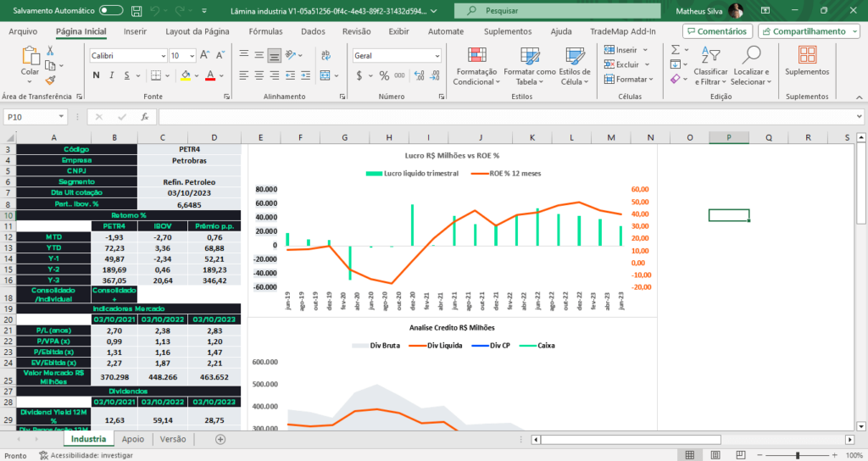This screenshot has height=461, width=868.
Task: Click the Save disk icon
Action: 136,10
